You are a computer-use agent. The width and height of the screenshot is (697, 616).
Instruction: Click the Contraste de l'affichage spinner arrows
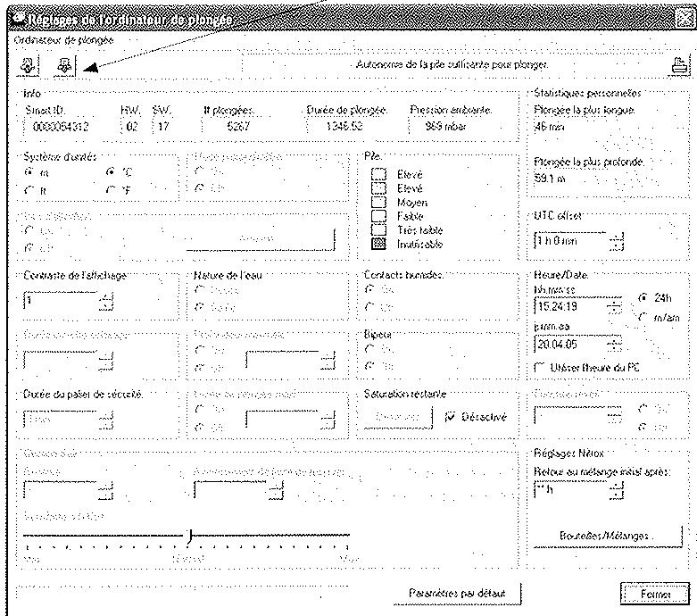click(106, 301)
